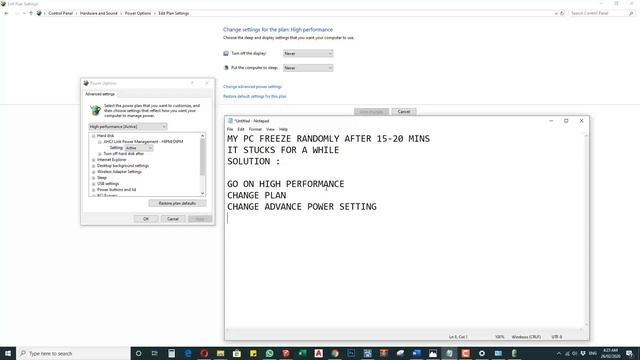Click the taskbar clock and date

coord(610,353)
